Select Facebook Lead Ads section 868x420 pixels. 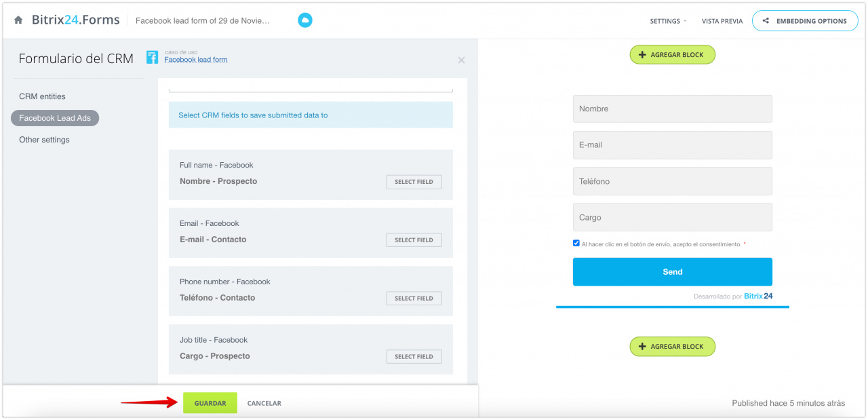(55, 118)
